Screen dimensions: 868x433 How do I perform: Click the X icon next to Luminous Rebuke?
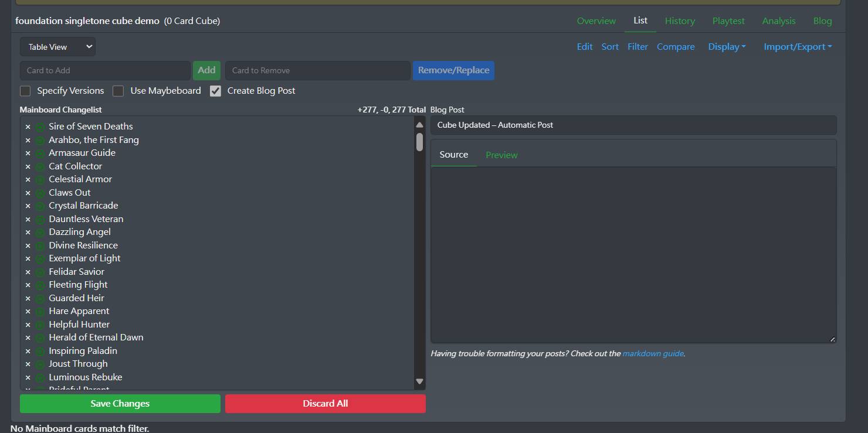(x=28, y=378)
